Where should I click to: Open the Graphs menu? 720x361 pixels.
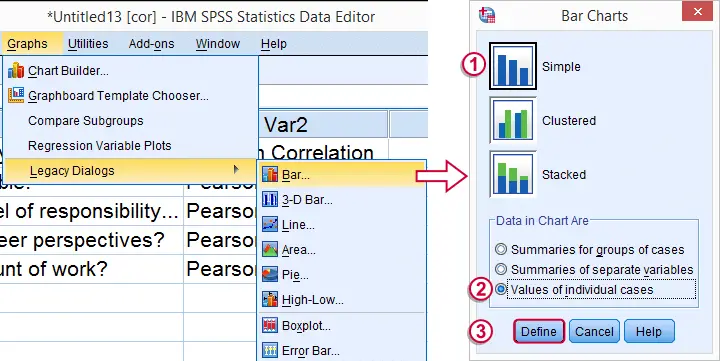click(28, 44)
